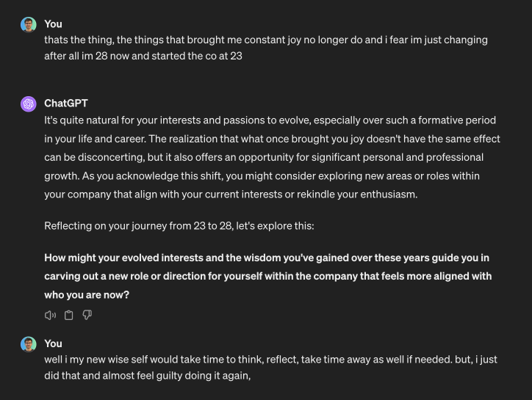This screenshot has height=400, width=532.
Task: Click the purple ChatGPT logo avatar
Action: pyautogui.click(x=28, y=104)
